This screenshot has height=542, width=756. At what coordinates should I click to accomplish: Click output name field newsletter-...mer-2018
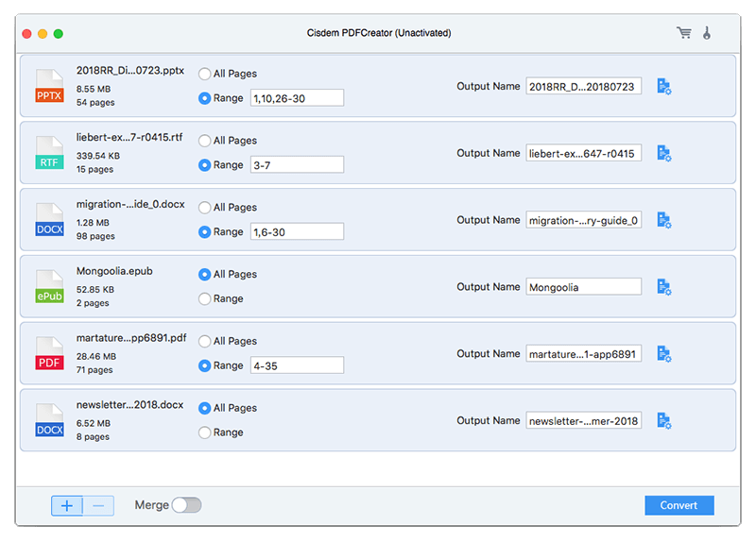(x=583, y=420)
